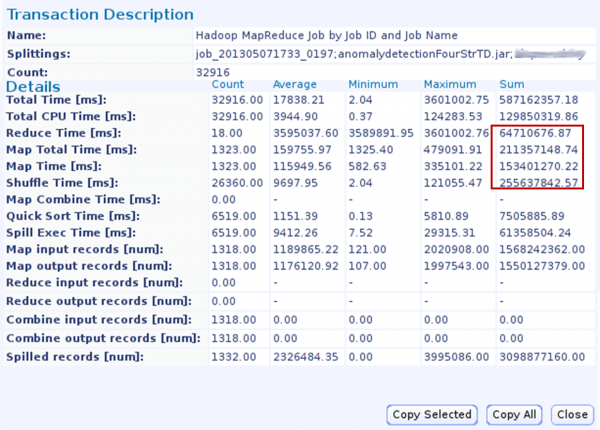Screen dimensions: 600x430
Task: Select Map input records average 1189865.22
Action: [306, 249]
